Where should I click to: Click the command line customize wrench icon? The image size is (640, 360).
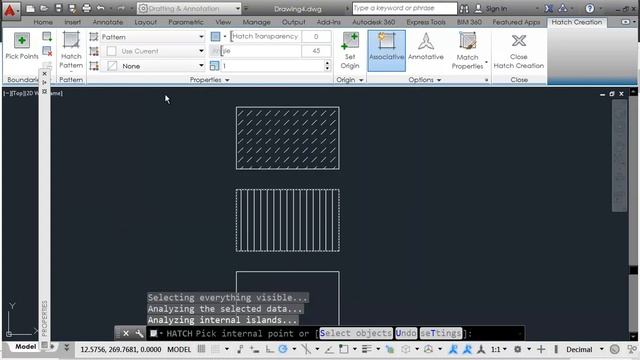139,333
